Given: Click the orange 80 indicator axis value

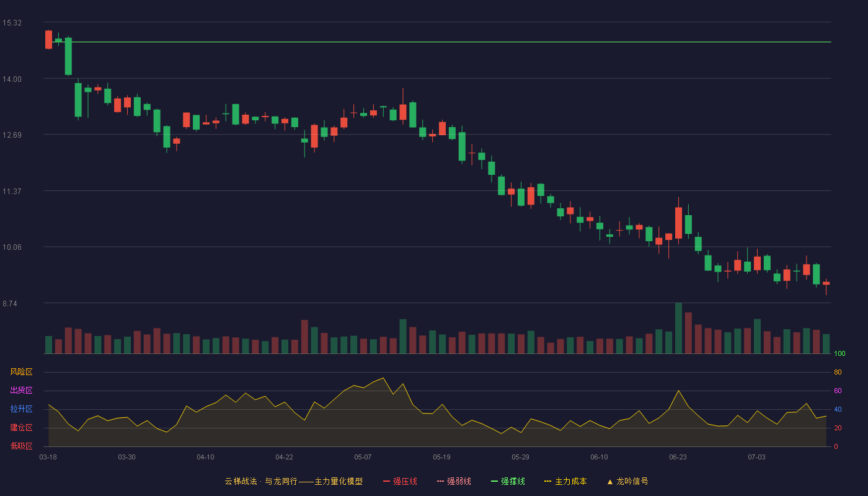Looking at the screenshot, I should pyautogui.click(x=838, y=373).
